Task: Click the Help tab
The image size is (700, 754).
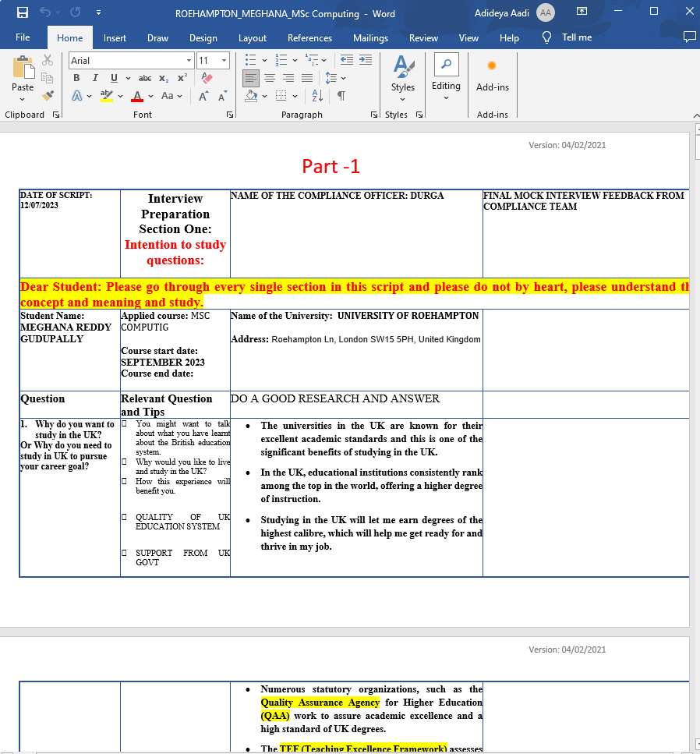Action: (x=509, y=38)
